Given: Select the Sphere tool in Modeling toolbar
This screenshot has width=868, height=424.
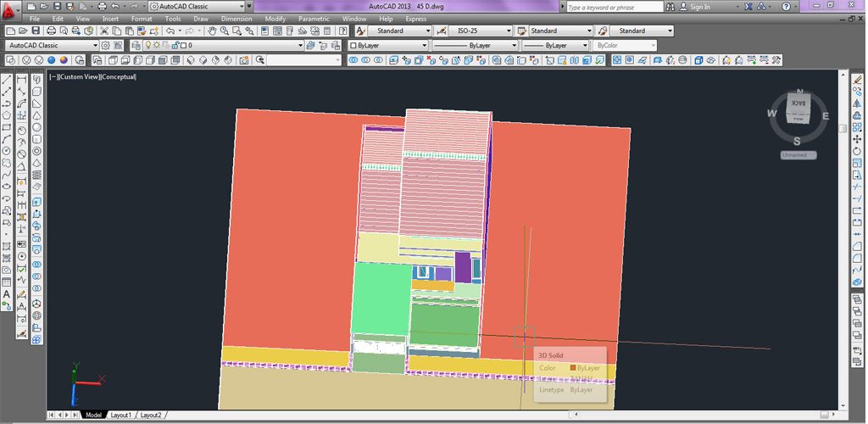Looking at the screenshot, I should pyautogui.click(x=36, y=127).
